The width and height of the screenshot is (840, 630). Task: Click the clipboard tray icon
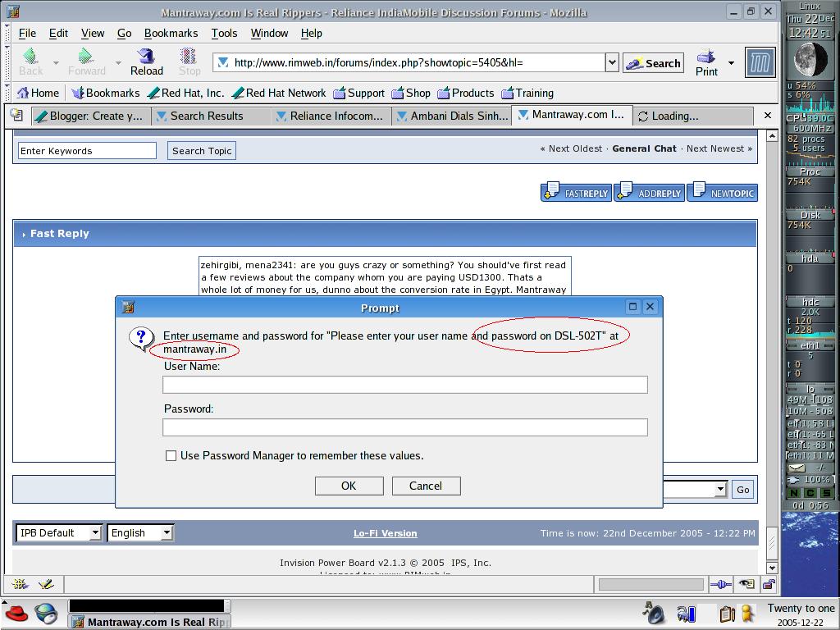tap(727, 614)
